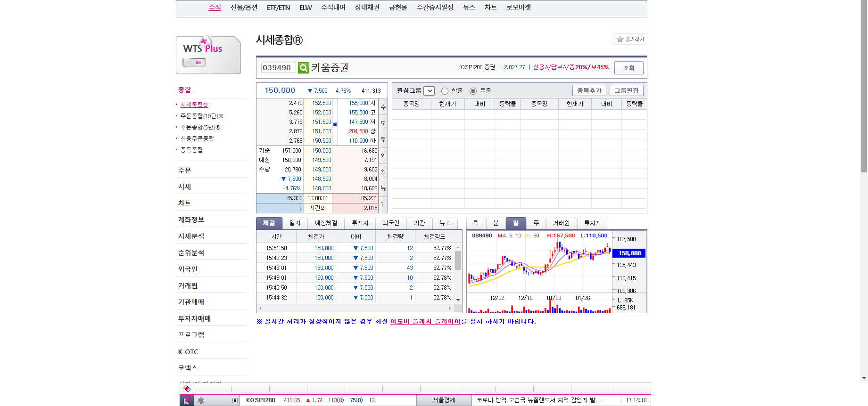Click the news headline about 뉴질랜드
This screenshot has width=868, height=406.
pyautogui.click(x=538, y=400)
